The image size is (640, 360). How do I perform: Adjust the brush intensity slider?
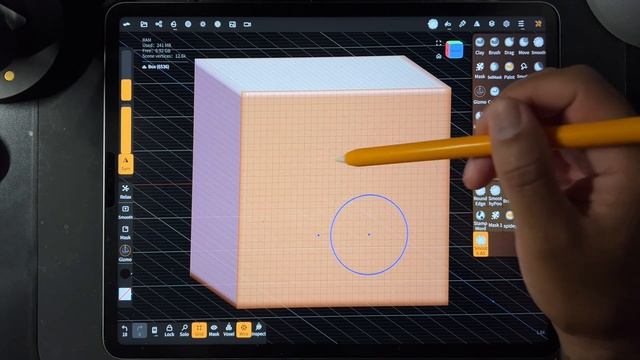point(126,130)
